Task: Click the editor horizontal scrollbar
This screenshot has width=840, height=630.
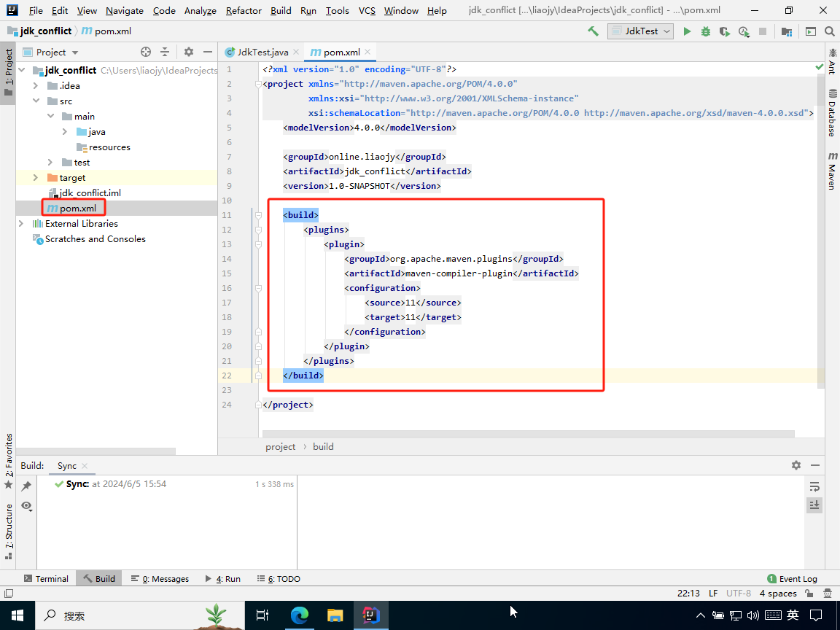Action: coord(528,433)
